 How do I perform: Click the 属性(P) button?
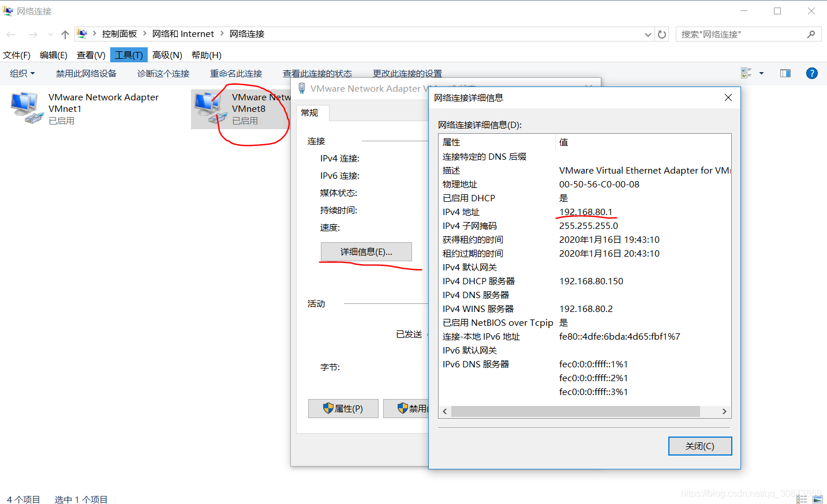coord(343,408)
